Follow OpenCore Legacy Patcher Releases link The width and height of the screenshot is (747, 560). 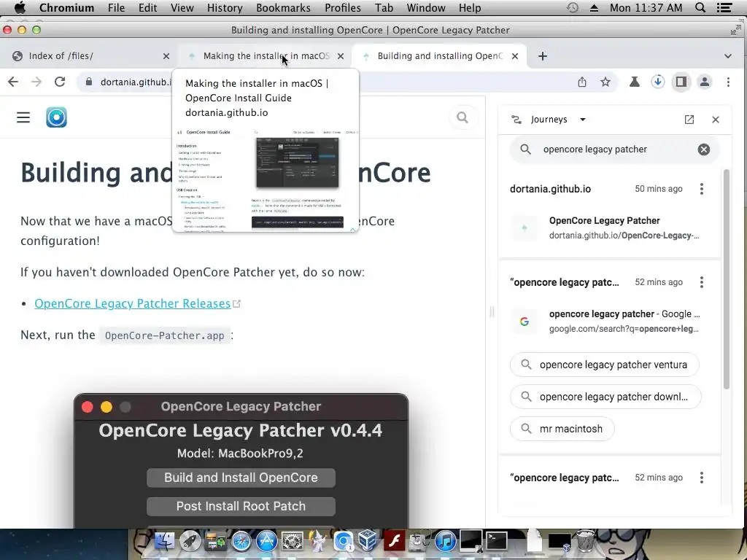pos(133,303)
